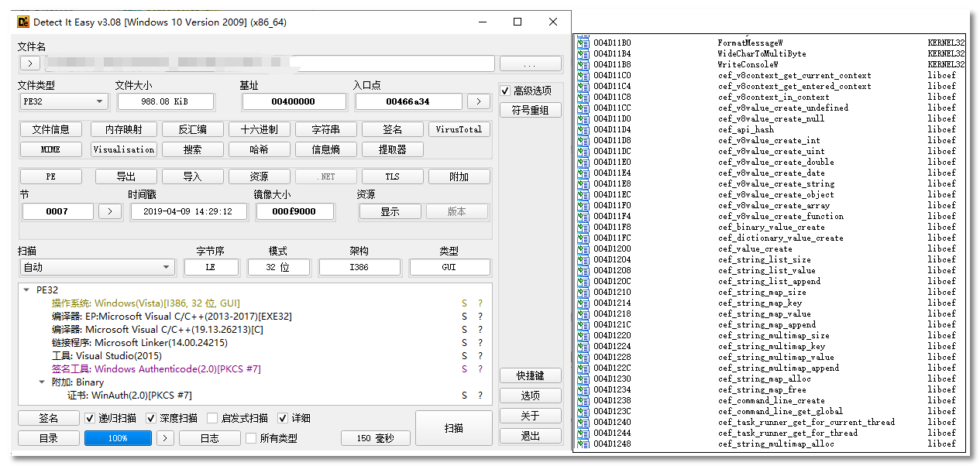
Task: Collapse the 附加: Binary tree node
Action: tap(43, 382)
